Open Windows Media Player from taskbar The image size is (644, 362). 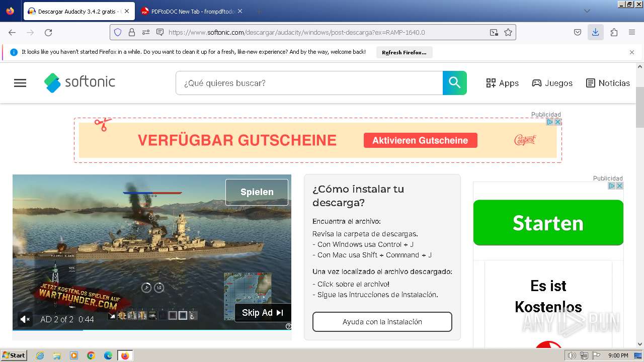tap(74, 355)
